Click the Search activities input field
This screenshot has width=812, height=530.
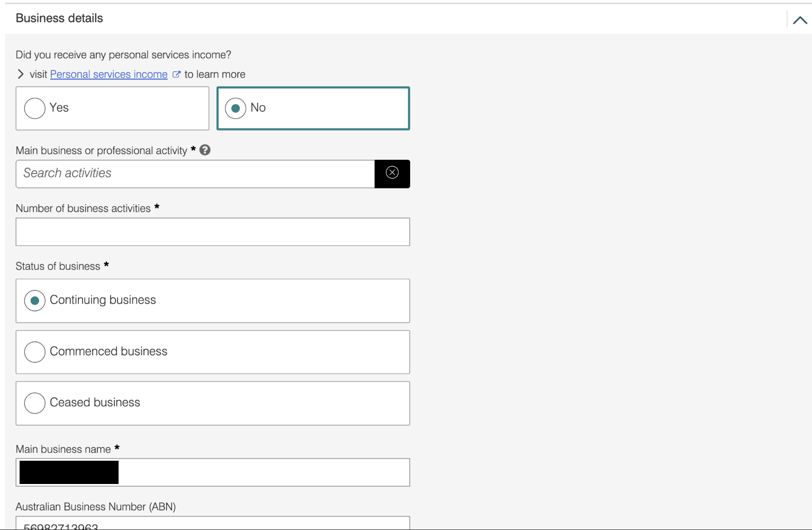(x=195, y=174)
